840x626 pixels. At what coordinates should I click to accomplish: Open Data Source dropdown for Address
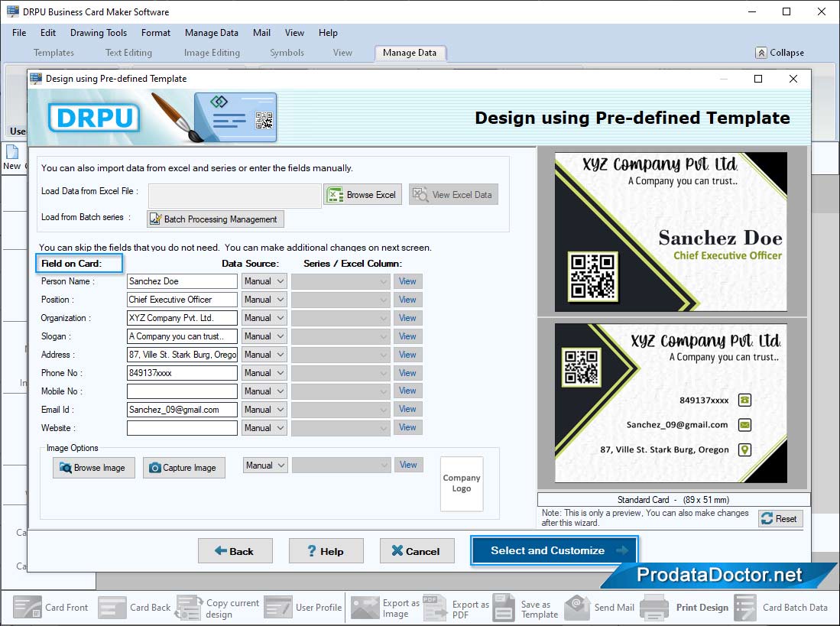coord(264,355)
